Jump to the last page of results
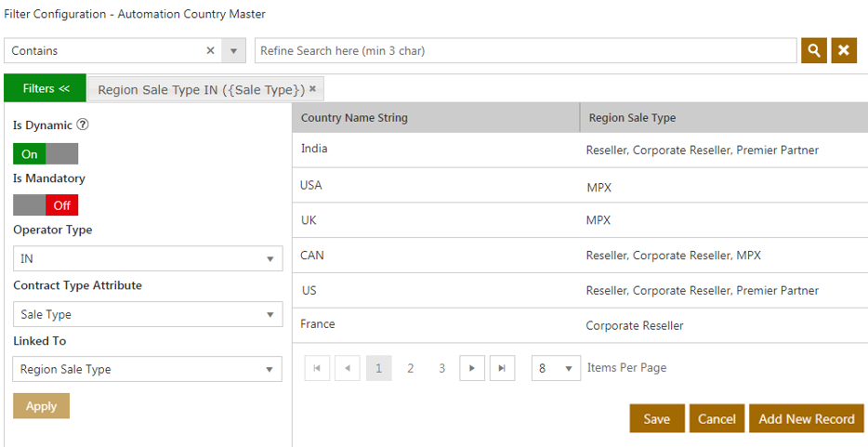The width and height of the screenshot is (868, 447). (502, 368)
